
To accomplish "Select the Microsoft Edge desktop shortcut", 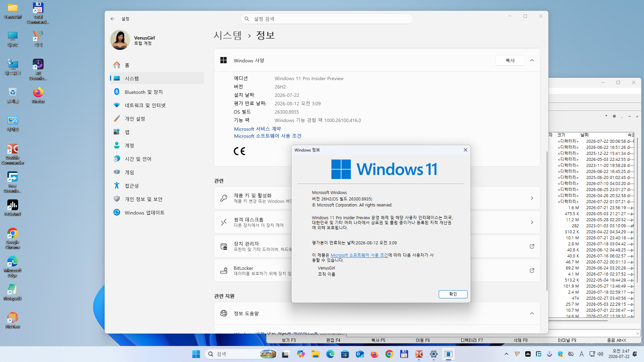I will [x=13, y=266].
